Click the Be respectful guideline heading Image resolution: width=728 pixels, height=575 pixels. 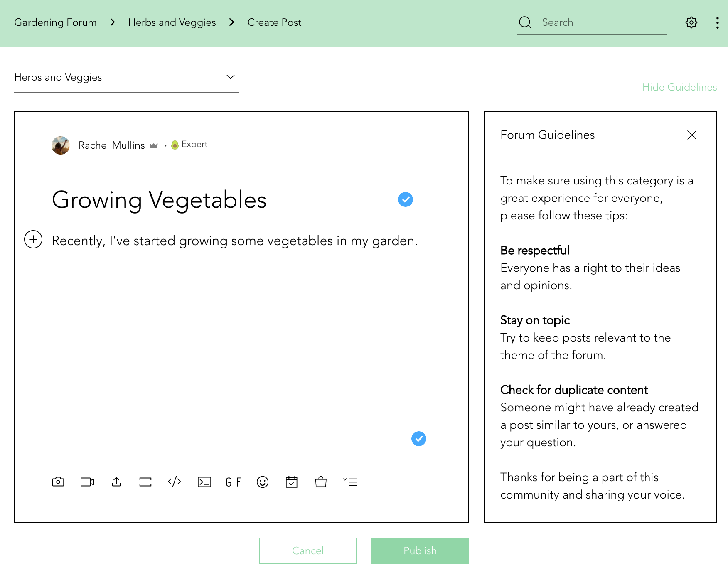535,251
